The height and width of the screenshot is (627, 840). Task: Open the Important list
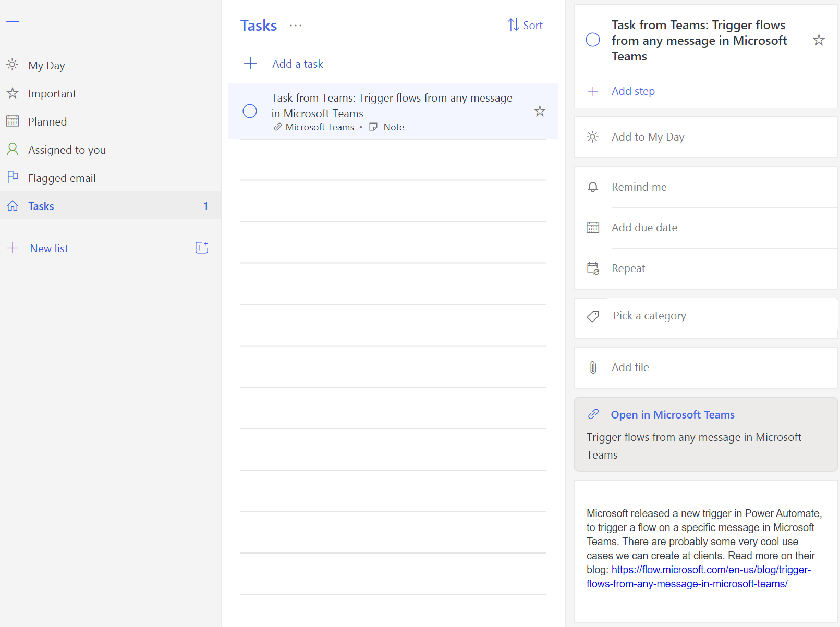(x=111, y=93)
